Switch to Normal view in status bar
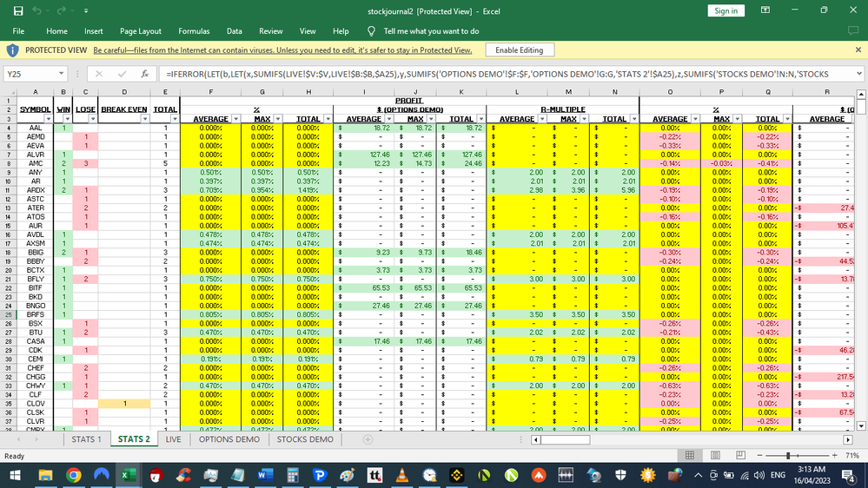The width and height of the screenshot is (868, 488). click(691, 456)
